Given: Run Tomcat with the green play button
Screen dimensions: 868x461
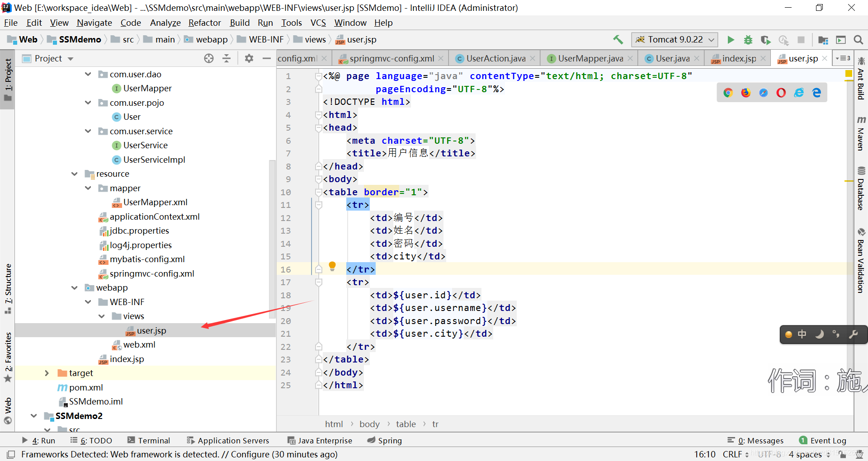Looking at the screenshot, I should (731, 40).
